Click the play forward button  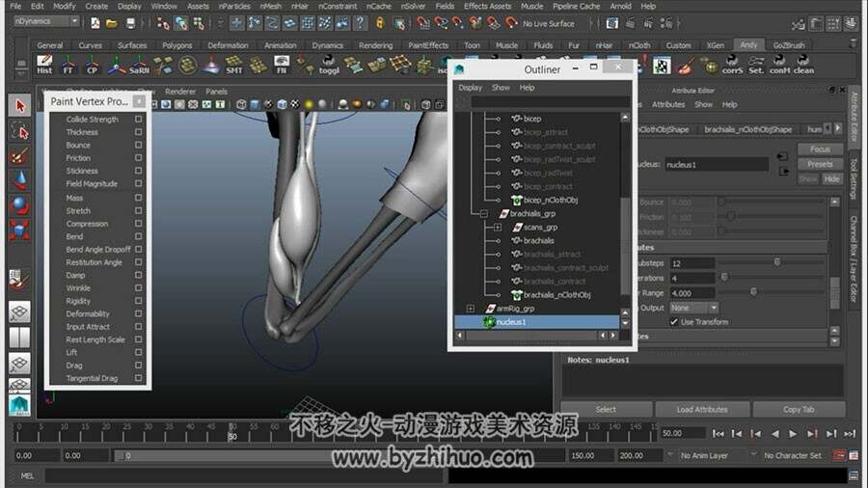pos(793,434)
